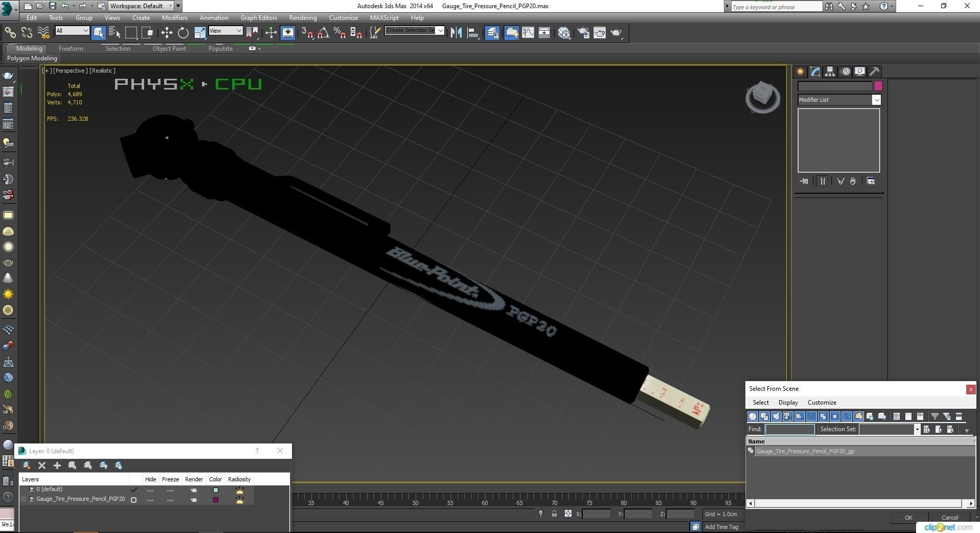The image size is (980, 533).
Task: Toggle the 3D Snaps button
Action: tap(307, 33)
